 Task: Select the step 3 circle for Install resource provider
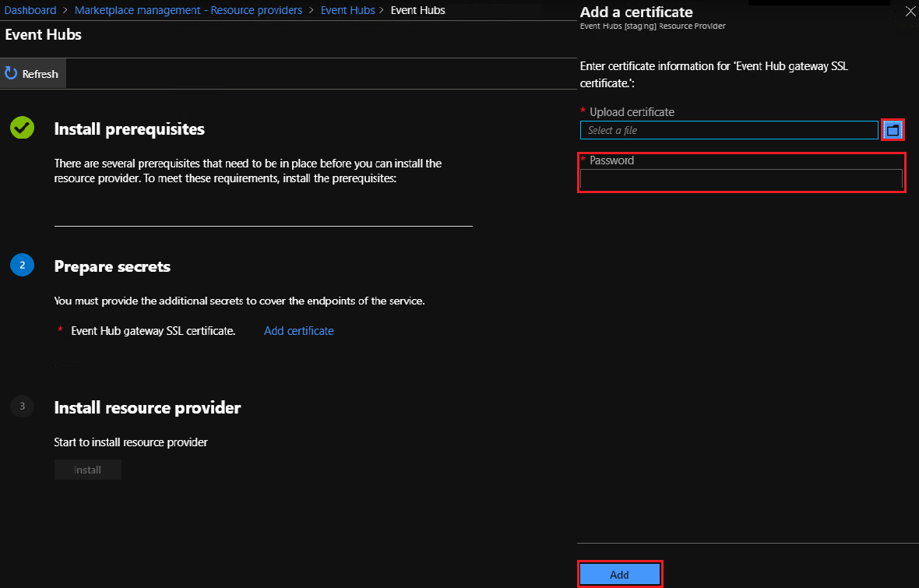(x=22, y=406)
